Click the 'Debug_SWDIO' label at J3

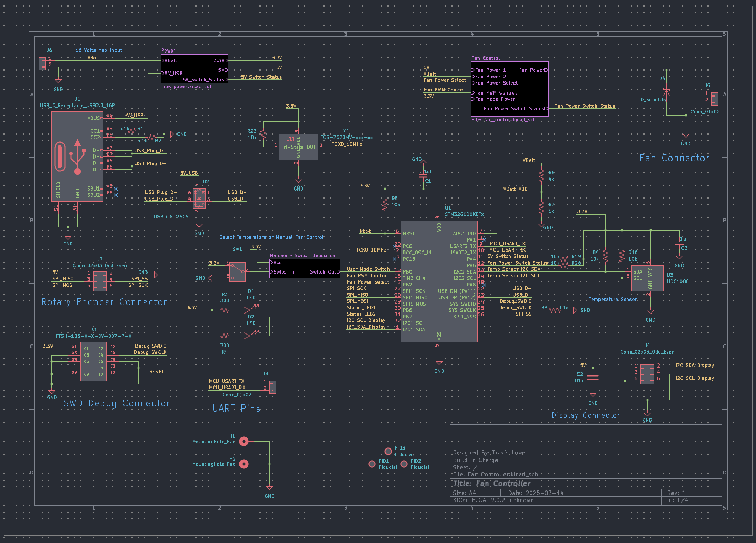coord(151,346)
